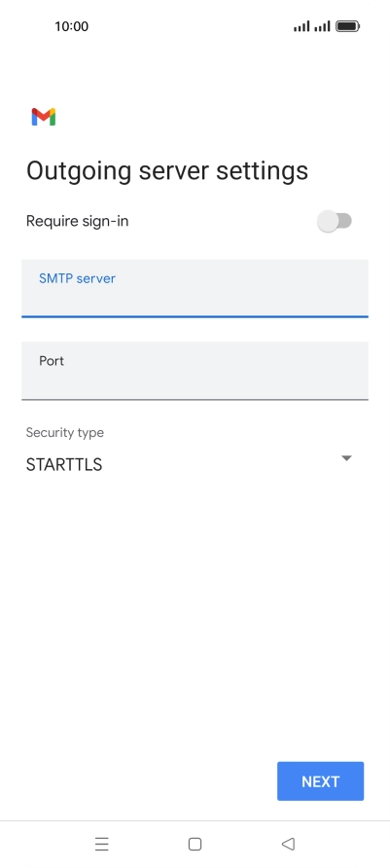Screen dimensions: 390x868
Task: Go to the home screen with the square icon
Action: [x=195, y=844]
